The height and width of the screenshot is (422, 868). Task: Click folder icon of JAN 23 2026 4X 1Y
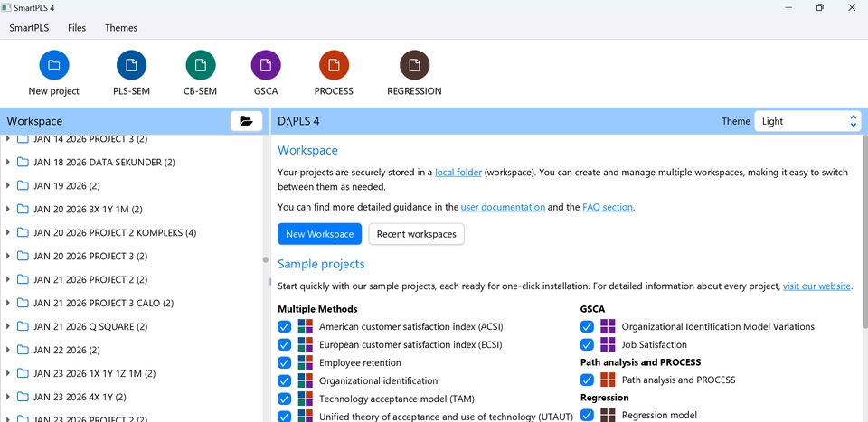[x=23, y=397]
